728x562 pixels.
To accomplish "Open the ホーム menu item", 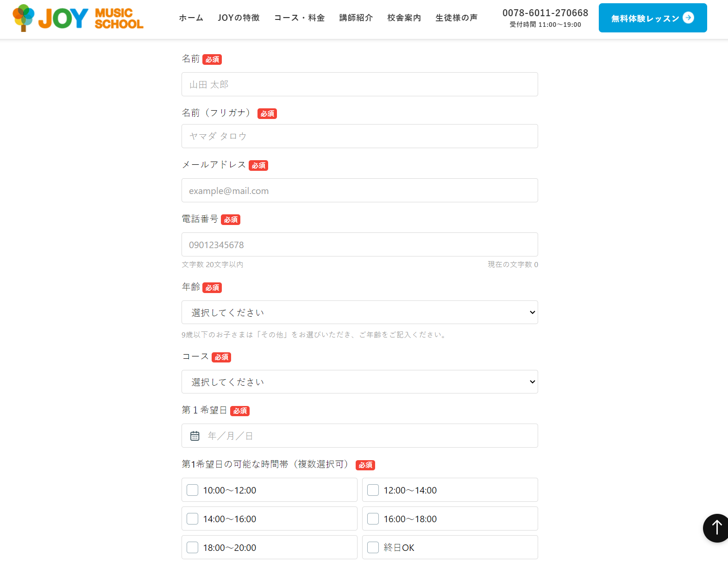I will pos(191,18).
